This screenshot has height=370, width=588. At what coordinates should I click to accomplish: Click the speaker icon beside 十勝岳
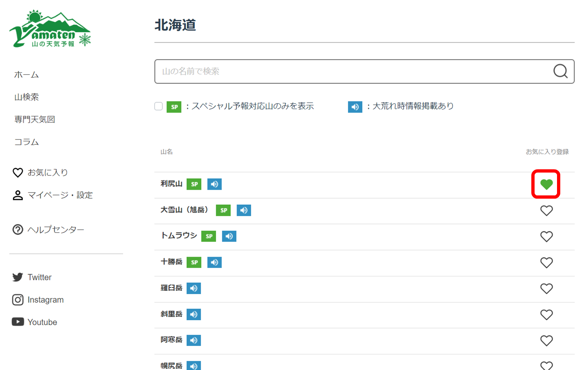214,262
